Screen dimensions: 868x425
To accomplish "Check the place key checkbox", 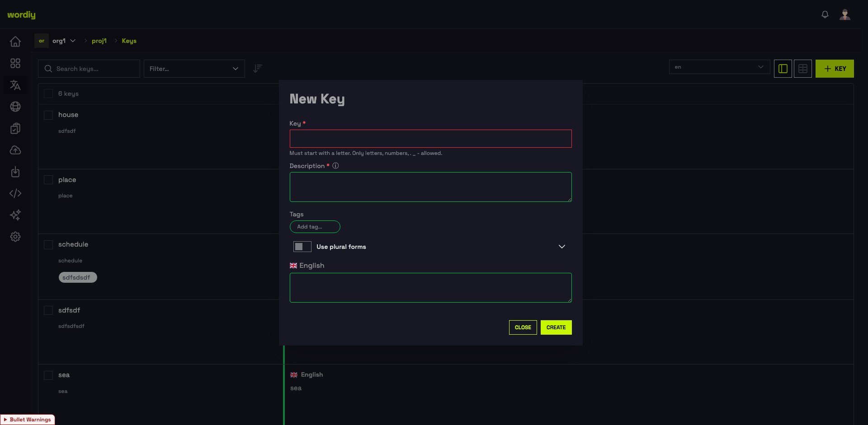I will [48, 180].
